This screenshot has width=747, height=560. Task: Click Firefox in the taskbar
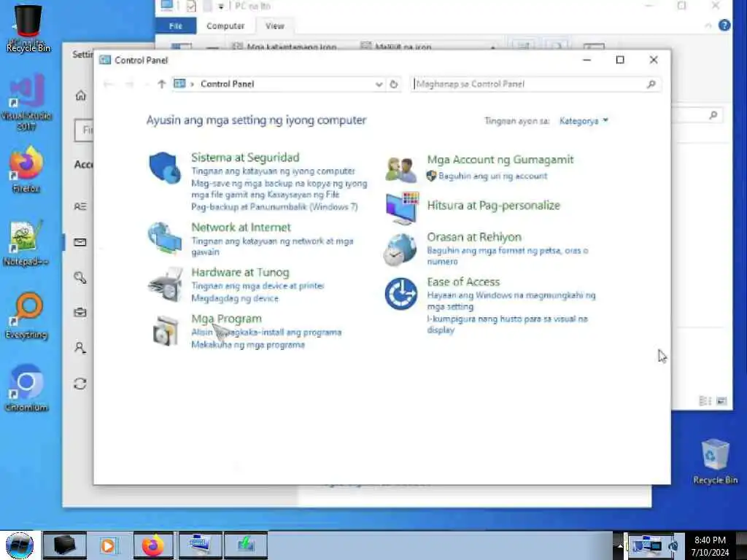point(154,545)
